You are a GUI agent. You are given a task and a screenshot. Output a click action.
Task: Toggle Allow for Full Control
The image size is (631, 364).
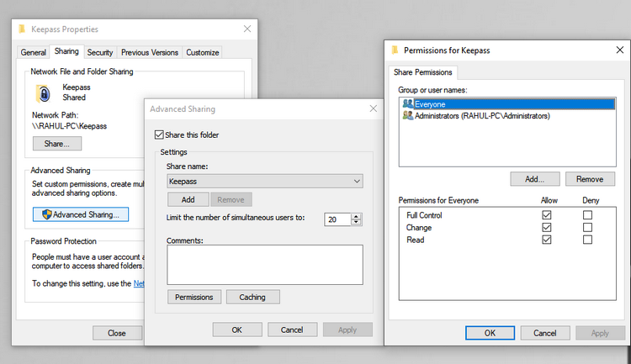pos(547,215)
